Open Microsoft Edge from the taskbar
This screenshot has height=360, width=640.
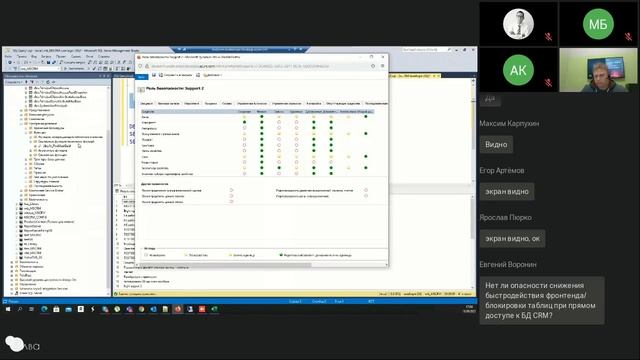tap(44, 309)
